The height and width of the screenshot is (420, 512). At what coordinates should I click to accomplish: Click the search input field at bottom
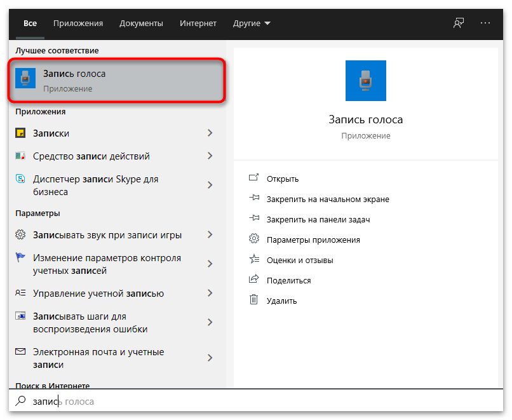(x=254, y=402)
